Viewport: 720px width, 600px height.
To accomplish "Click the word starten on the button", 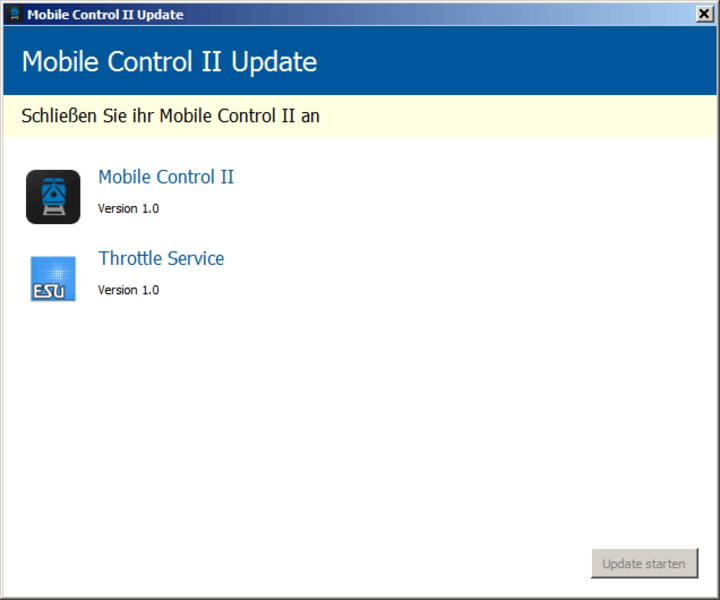I will (x=666, y=564).
